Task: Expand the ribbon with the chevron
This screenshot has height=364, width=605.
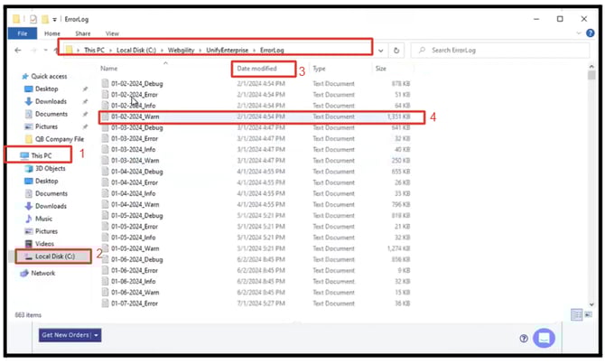Action: (580, 33)
